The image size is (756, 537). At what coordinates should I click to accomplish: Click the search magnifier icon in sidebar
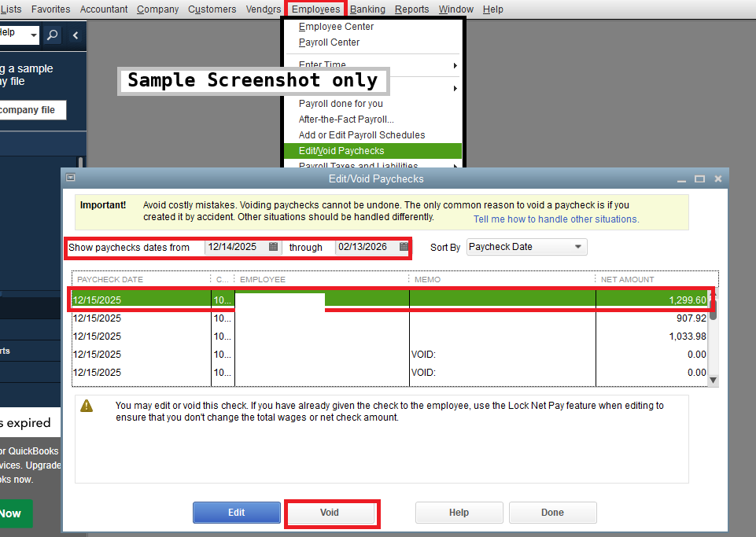[53, 35]
